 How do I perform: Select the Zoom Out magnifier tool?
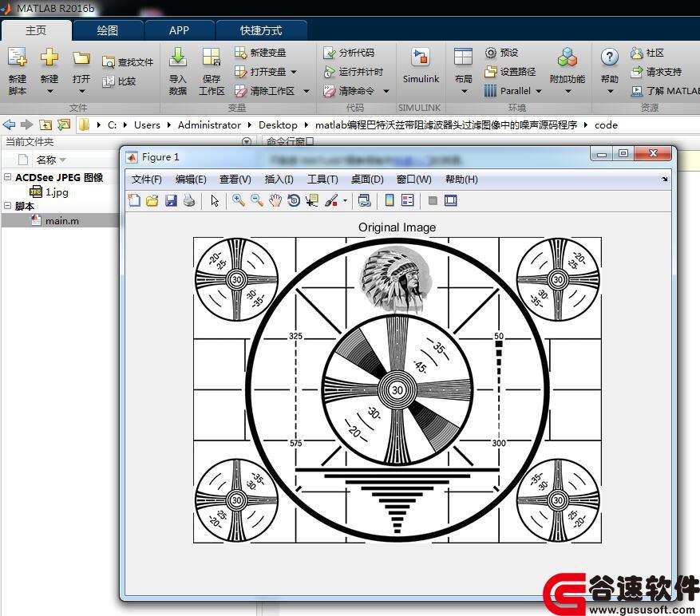click(257, 200)
